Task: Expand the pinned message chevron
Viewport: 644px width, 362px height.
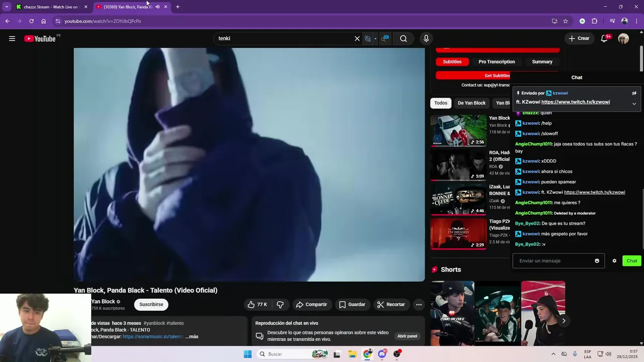Action: 634,104
